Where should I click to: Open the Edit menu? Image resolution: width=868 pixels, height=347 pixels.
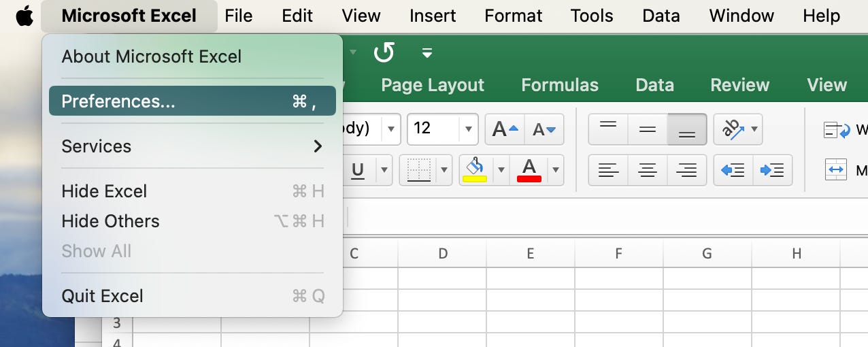tap(297, 16)
